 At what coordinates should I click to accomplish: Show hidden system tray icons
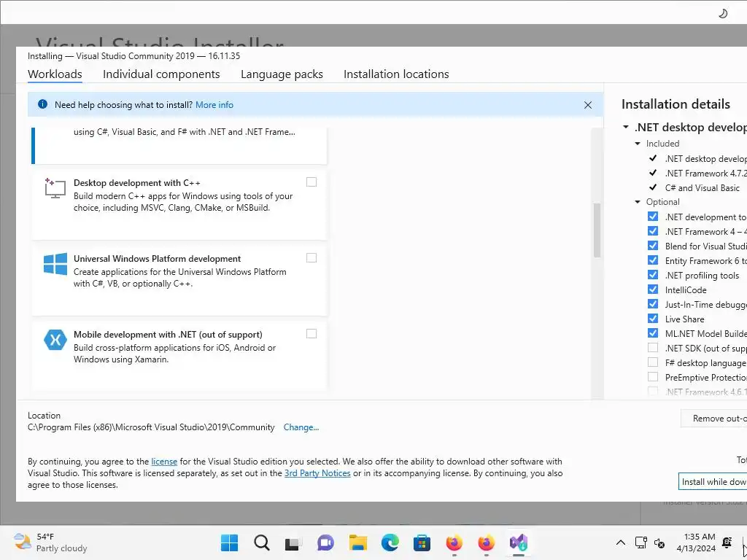[621, 542]
